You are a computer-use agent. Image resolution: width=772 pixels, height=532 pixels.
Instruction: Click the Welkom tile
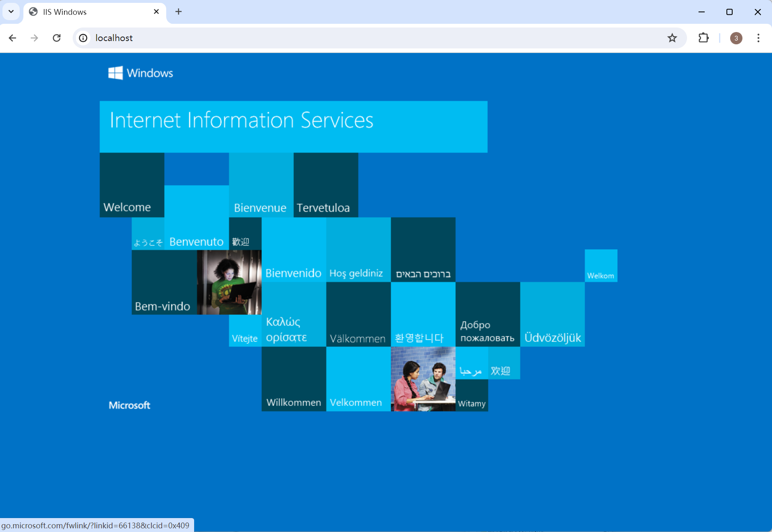(x=601, y=266)
